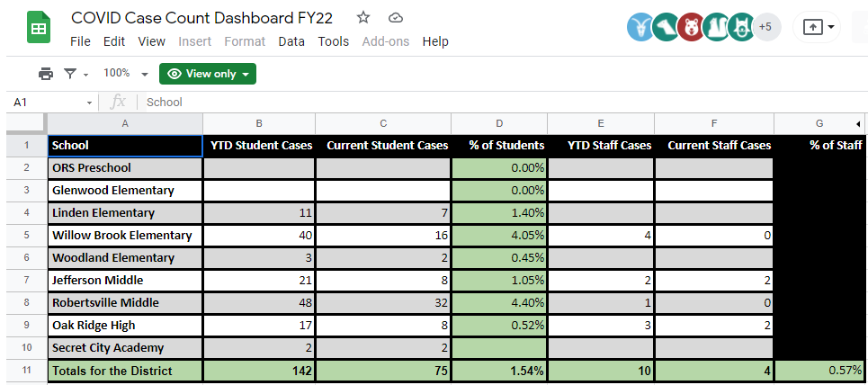Click the present upload icon button

point(812,27)
